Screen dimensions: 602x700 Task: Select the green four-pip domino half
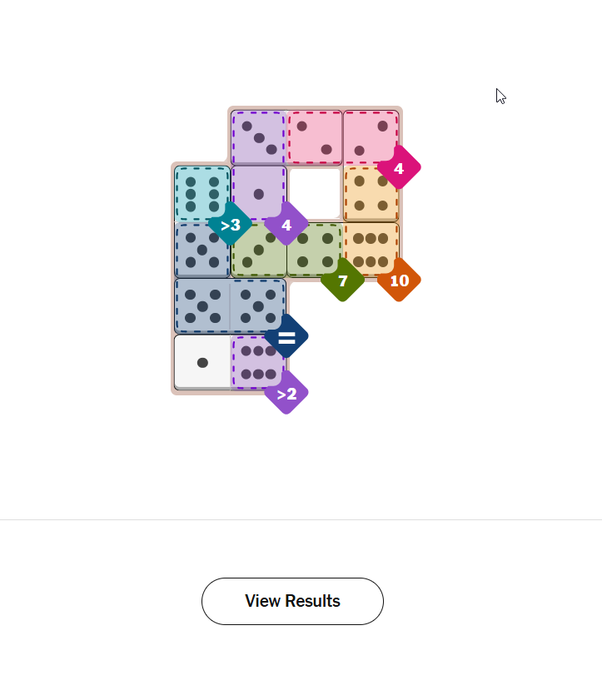pos(314,250)
